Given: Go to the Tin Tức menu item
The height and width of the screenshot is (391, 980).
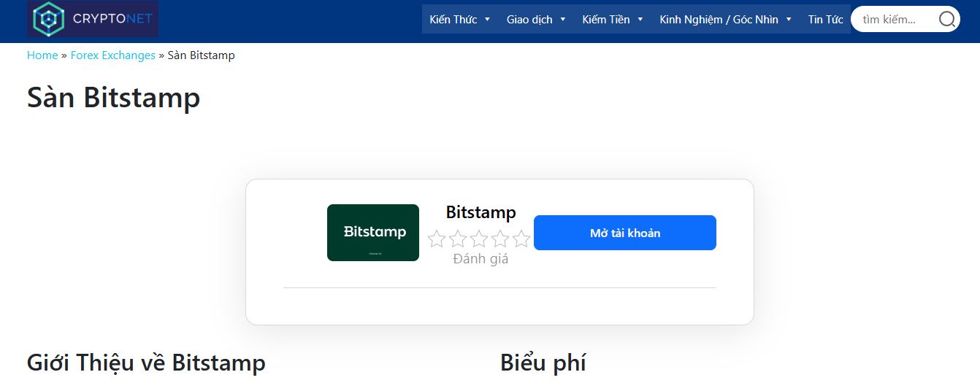Looking at the screenshot, I should point(825,20).
